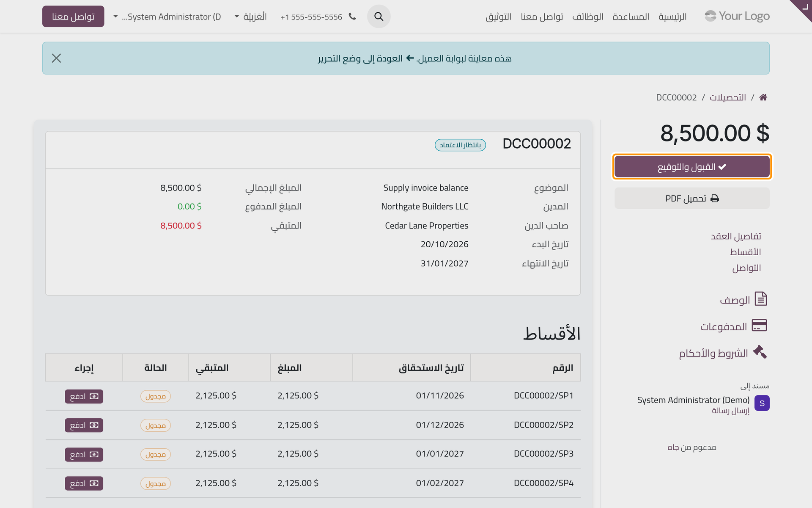Pay installment DCC00002/SP1 with ادفع
812x508 pixels.
point(84,396)
